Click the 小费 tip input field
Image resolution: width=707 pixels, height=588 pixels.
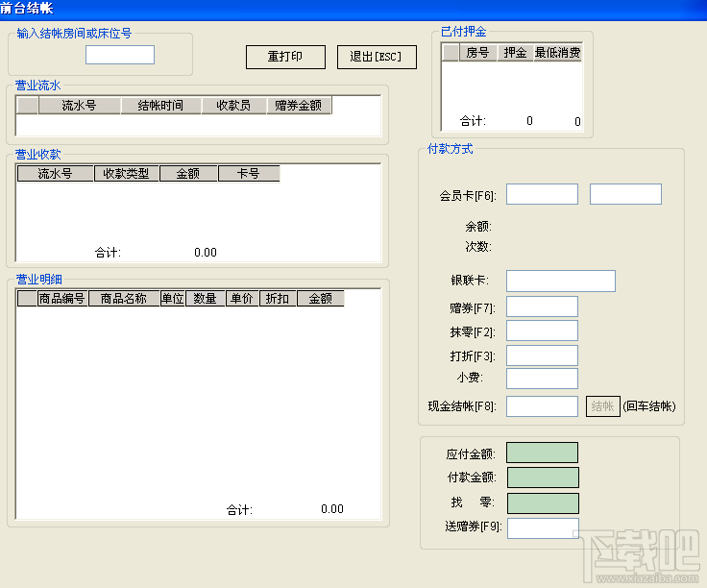pyautogui.click(x=542, y=379)
